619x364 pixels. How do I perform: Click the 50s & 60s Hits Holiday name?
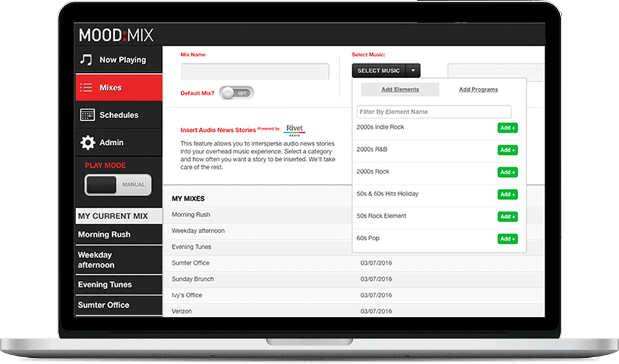[387, 194]
